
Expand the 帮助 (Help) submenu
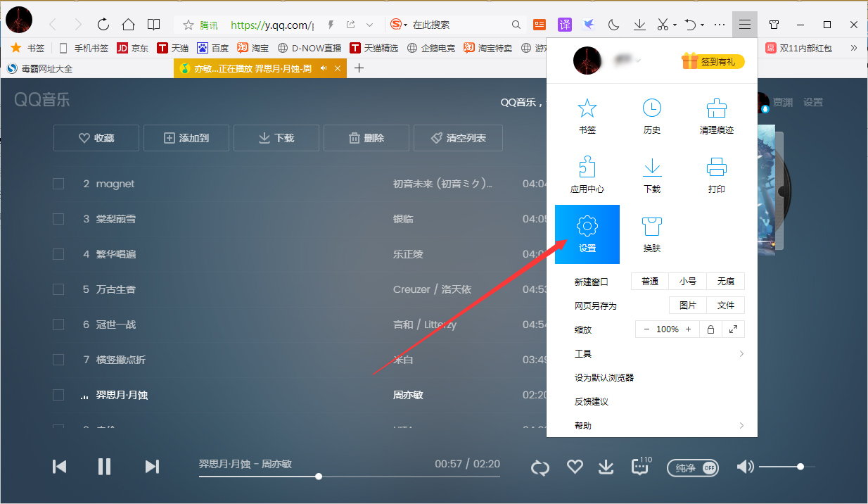pos(584,425)
